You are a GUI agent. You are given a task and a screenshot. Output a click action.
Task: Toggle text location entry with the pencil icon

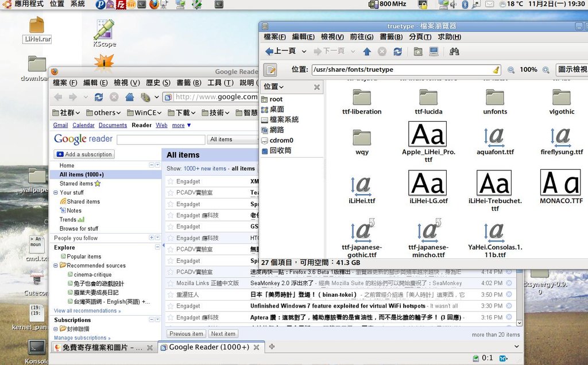click(270, 69)
